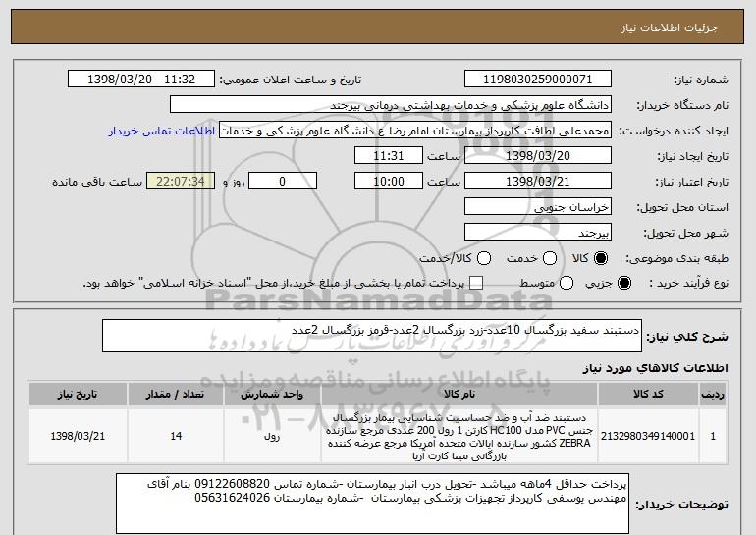Click the توضیحات خریدار label
Image resolution: width=756 pixels, height=535 pixels.
(681, 505)
